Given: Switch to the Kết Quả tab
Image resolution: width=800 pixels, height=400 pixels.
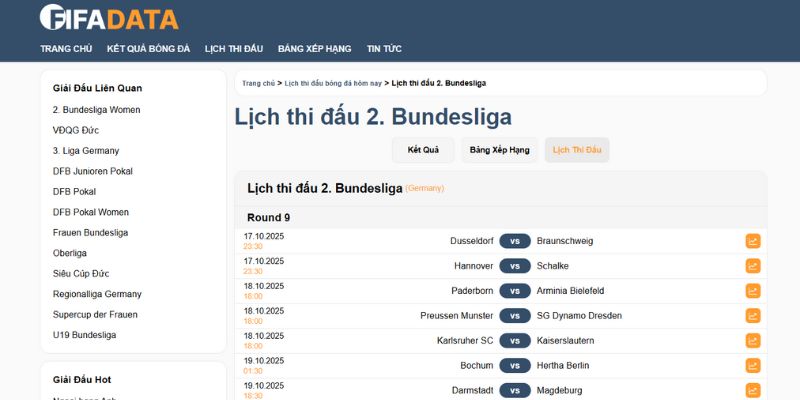Looking at the screenshot, I should (423, 150).
